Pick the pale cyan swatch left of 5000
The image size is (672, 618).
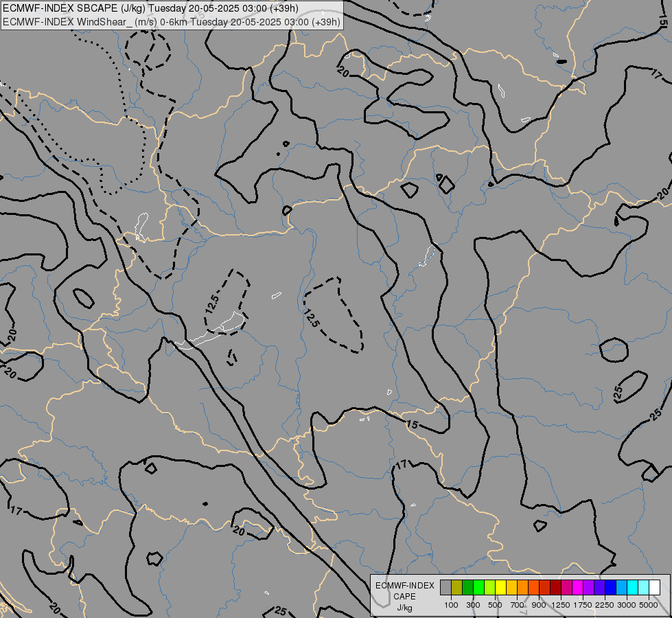coord(643,587)
